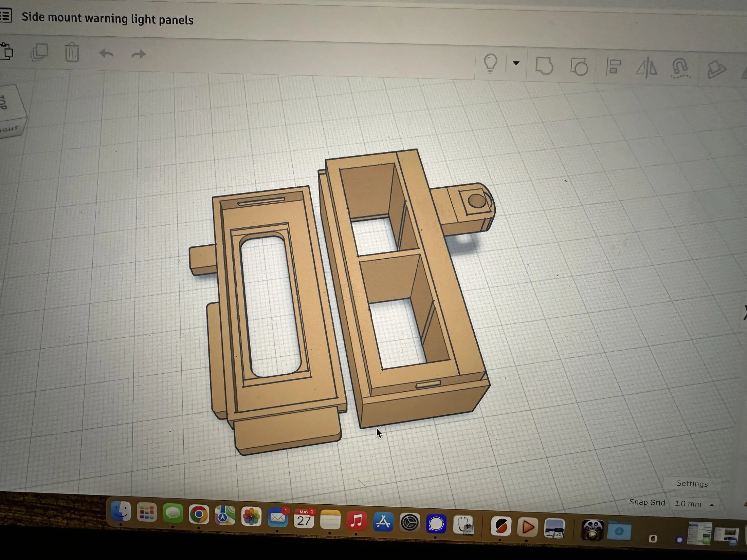Screen dimensions: 747x560
Task: Open Finder from the dock
Action: point(121,511)
